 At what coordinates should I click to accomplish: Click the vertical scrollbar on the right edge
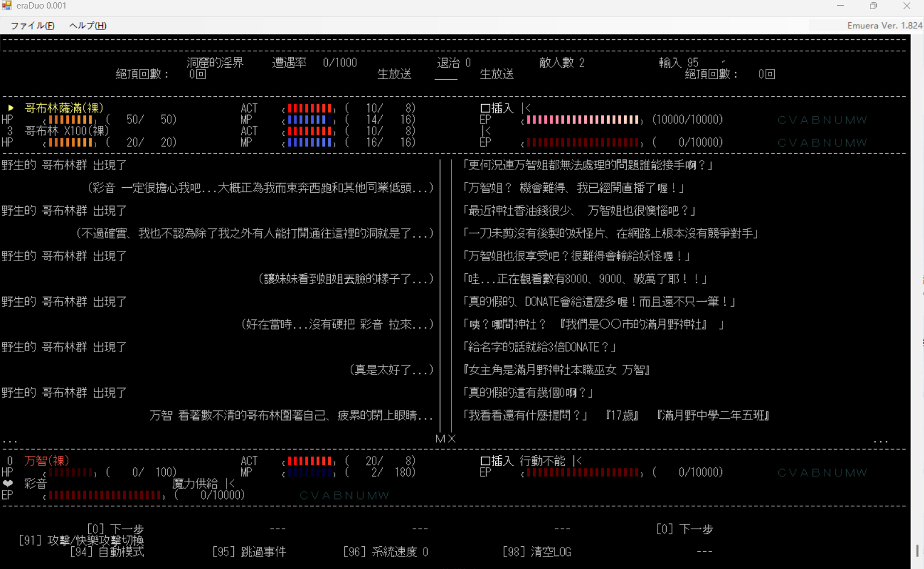(917, 551)
